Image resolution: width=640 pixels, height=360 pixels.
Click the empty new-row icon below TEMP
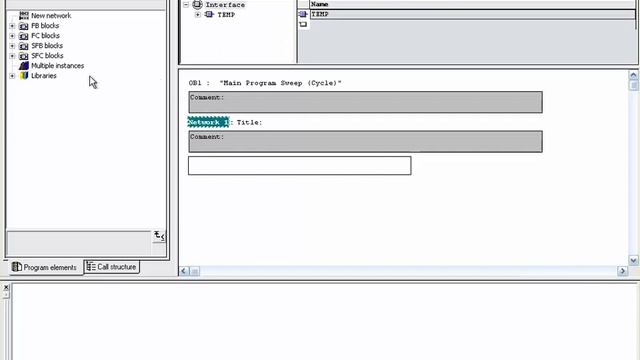303,24
